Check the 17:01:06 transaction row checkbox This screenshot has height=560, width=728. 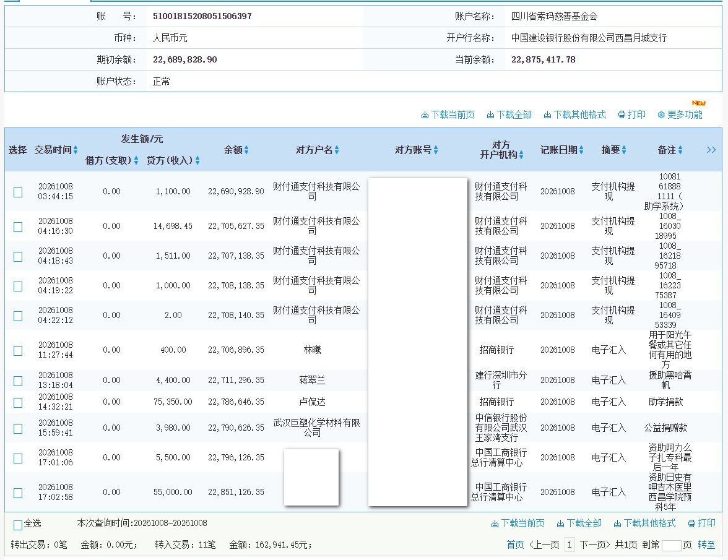(18, 459)
